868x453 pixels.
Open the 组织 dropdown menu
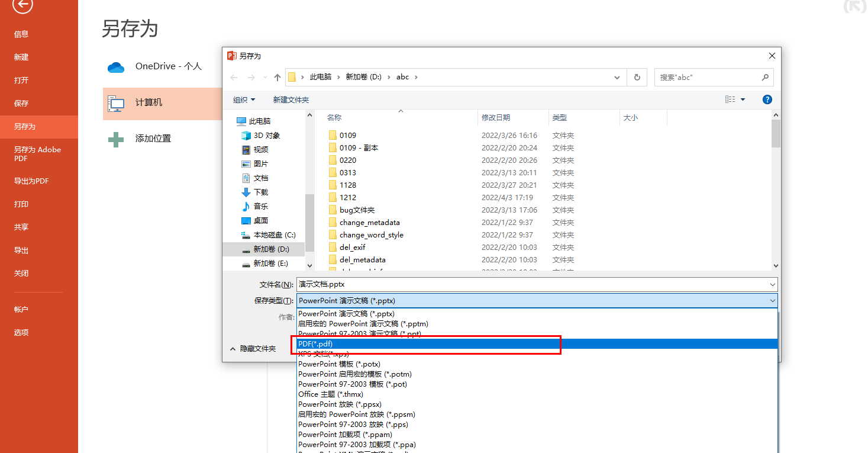click(244, 99)
